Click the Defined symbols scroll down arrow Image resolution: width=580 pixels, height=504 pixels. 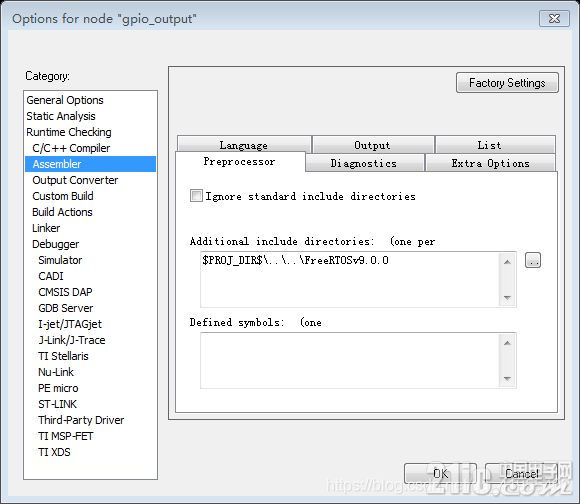pyautogui.click(x=508, y=379)
